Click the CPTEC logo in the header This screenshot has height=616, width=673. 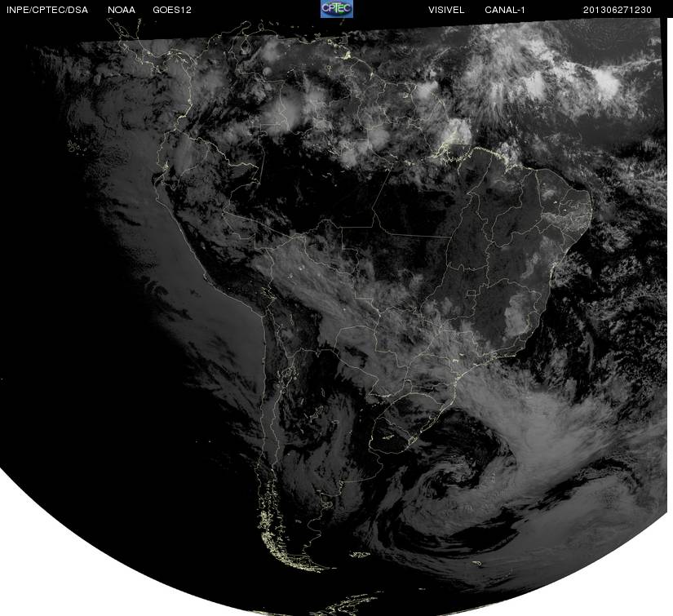[337, 9]
